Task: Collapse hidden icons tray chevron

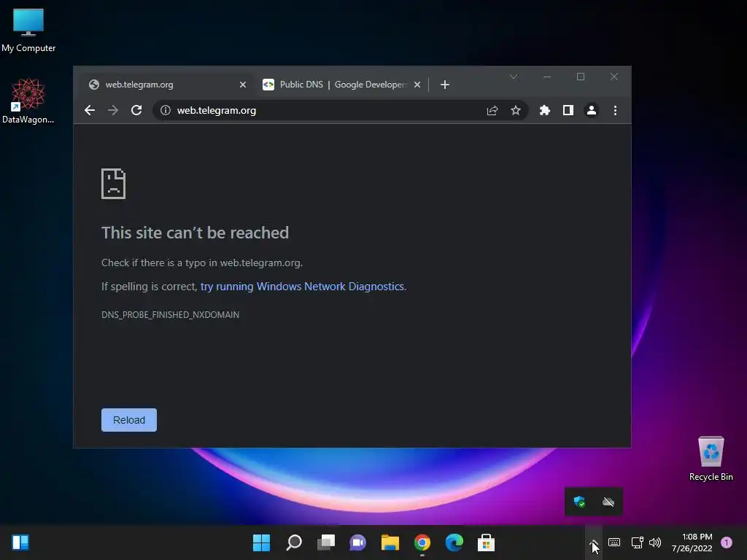Action: pyautogui.click(x=594, y=542)
